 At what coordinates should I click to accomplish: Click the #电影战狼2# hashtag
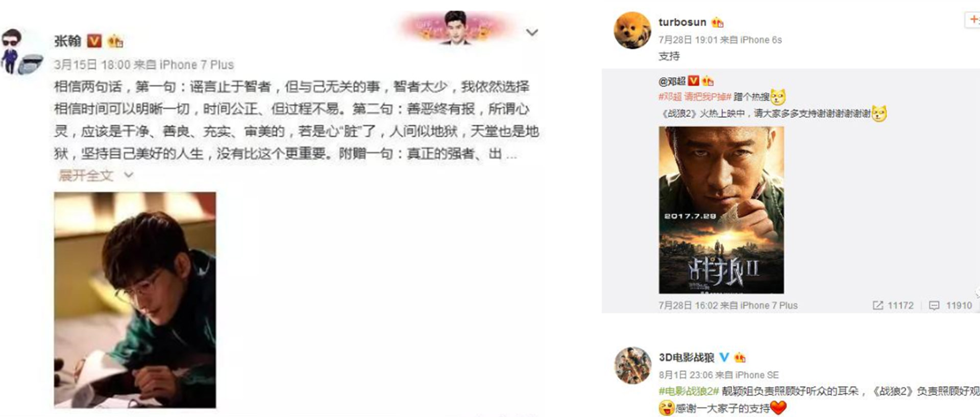pos(689,391)
